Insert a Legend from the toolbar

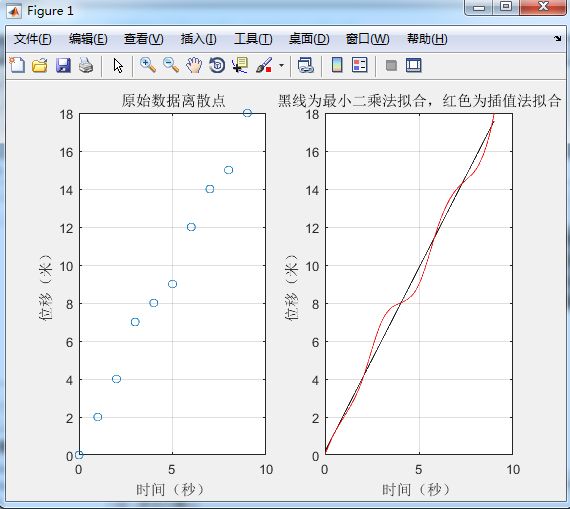pos(360,65)
